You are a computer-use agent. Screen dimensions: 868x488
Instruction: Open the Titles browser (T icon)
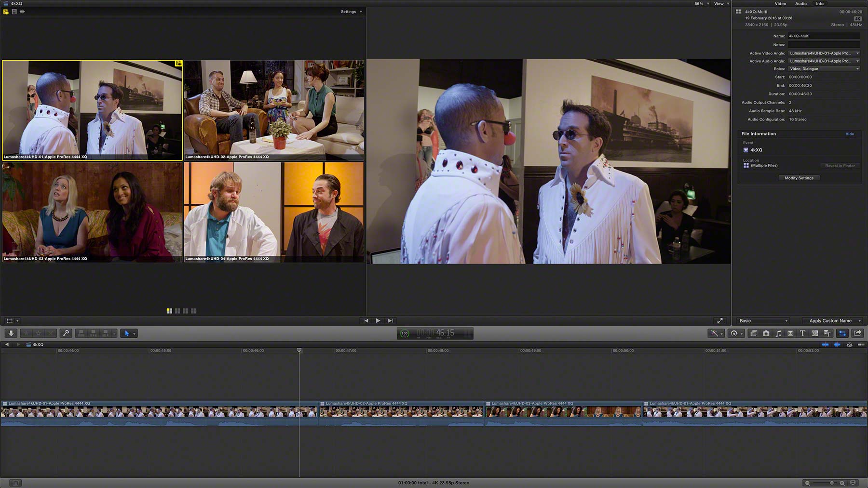coord(802,333)
